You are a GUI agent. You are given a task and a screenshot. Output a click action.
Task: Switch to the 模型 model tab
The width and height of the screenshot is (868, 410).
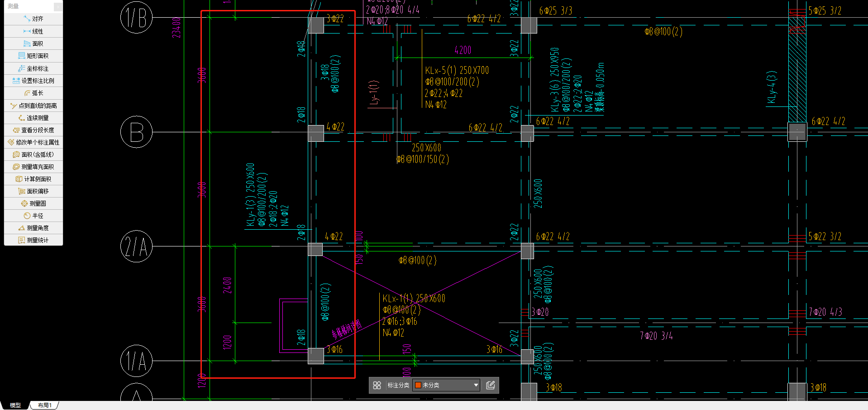(15, 405)
